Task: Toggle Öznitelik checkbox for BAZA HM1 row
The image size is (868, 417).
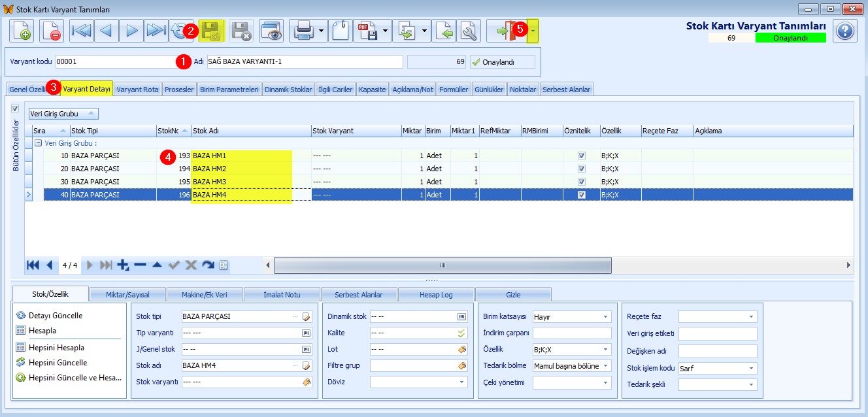Action: coord(582,156)
